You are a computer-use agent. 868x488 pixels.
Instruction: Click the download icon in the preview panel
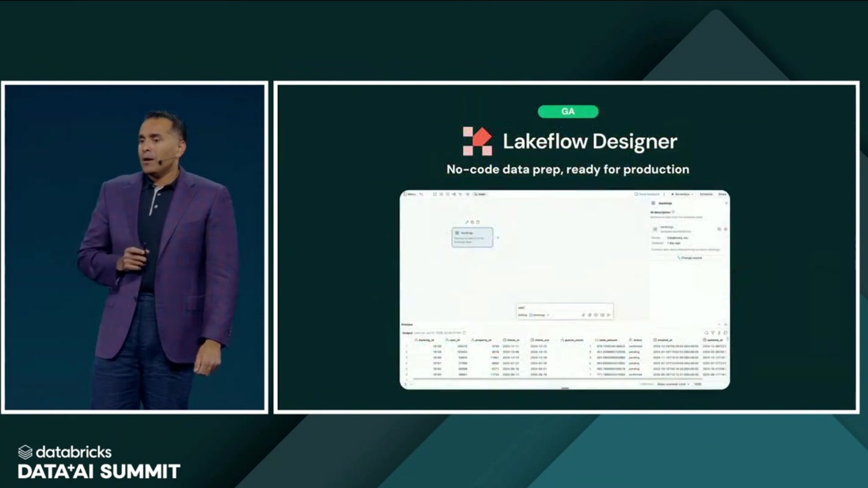(719, 333)
